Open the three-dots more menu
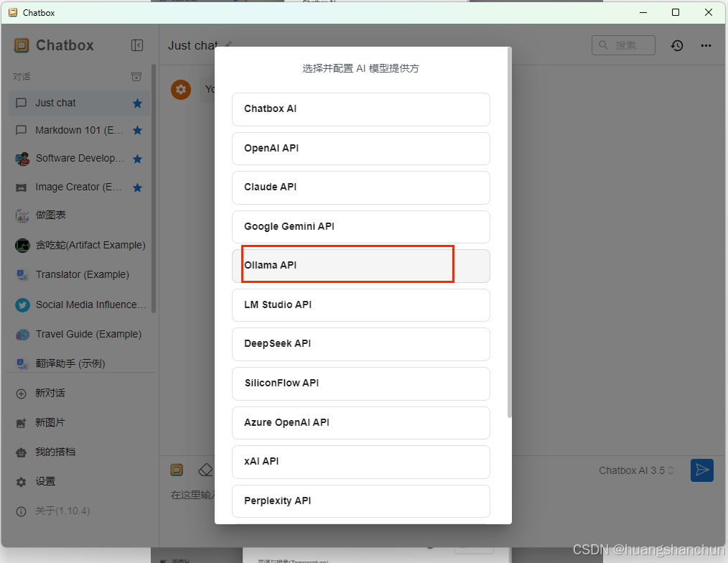This screenshot has width=728, height=563. [706, 45]
